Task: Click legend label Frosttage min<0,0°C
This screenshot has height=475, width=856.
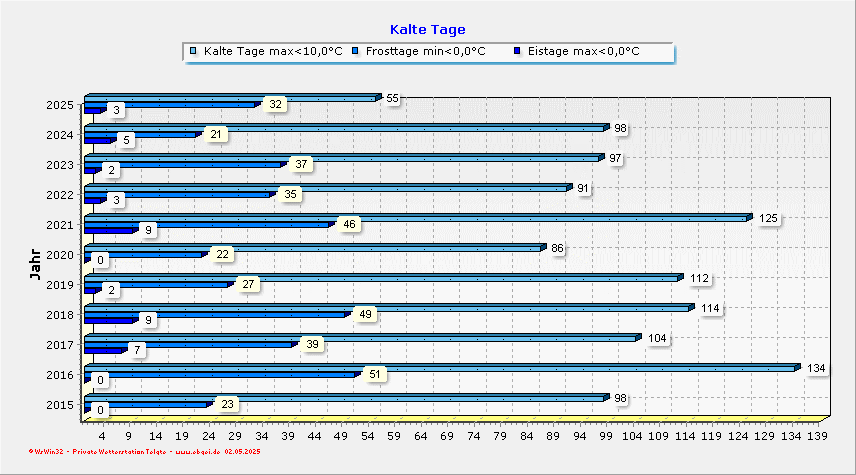Action: coord(425,51)
